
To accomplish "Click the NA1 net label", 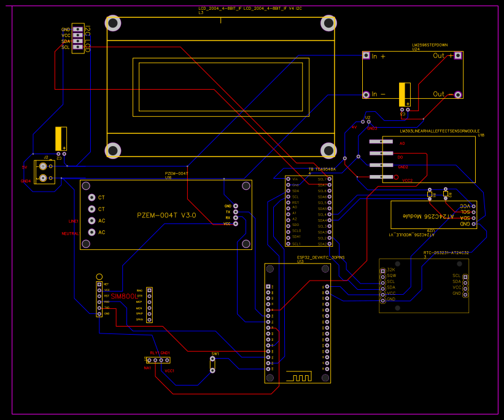I will pyautogui.click(x=147, y=368).
